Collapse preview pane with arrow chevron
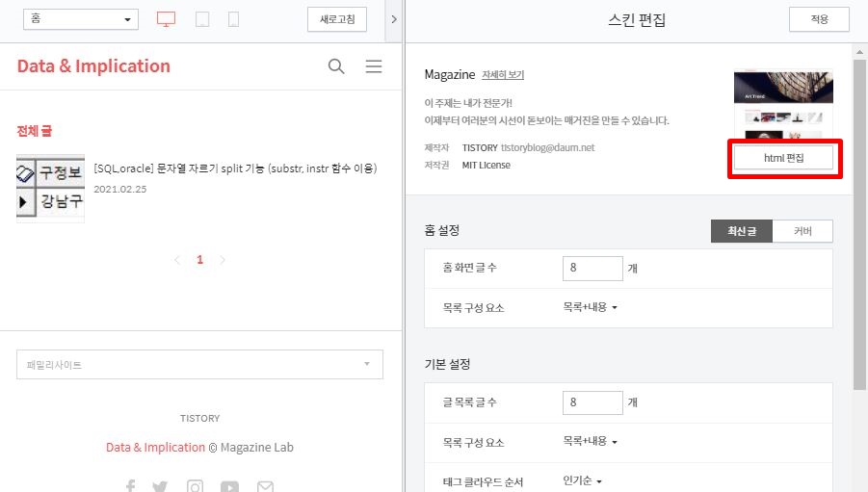 394,19
